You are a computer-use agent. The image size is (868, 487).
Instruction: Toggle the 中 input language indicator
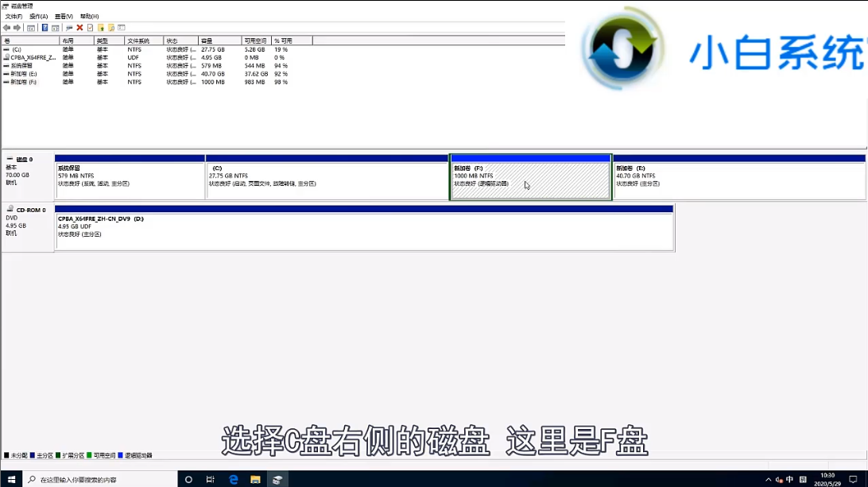pyautogui.click(x=789, y=479)
